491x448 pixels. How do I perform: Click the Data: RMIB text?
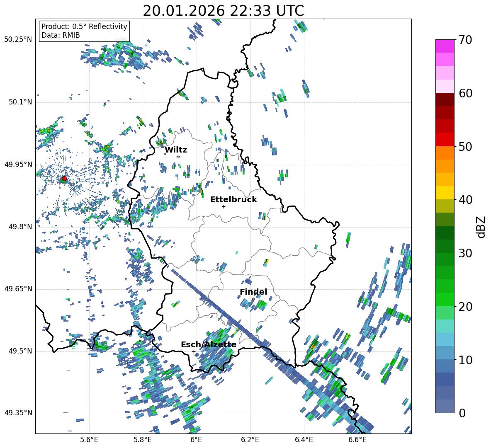(61, 35)
